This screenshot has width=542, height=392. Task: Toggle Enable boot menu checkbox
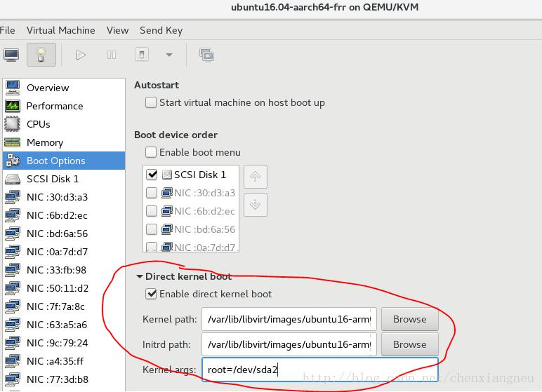pyautogui.click(x=151, y=152)
